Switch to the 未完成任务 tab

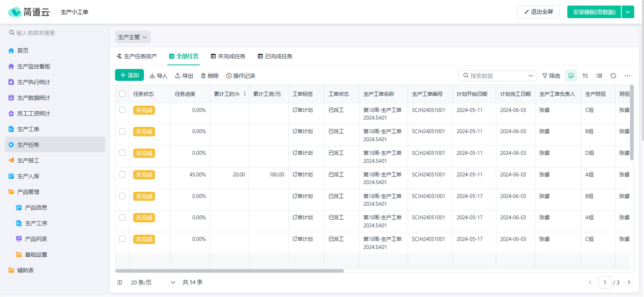pos(228,56)
